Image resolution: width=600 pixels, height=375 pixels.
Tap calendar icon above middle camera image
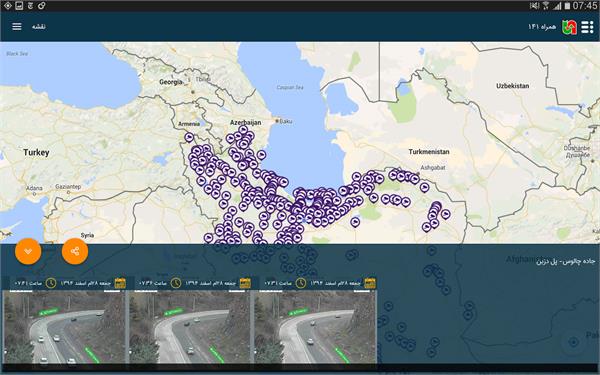pos(245,283)
